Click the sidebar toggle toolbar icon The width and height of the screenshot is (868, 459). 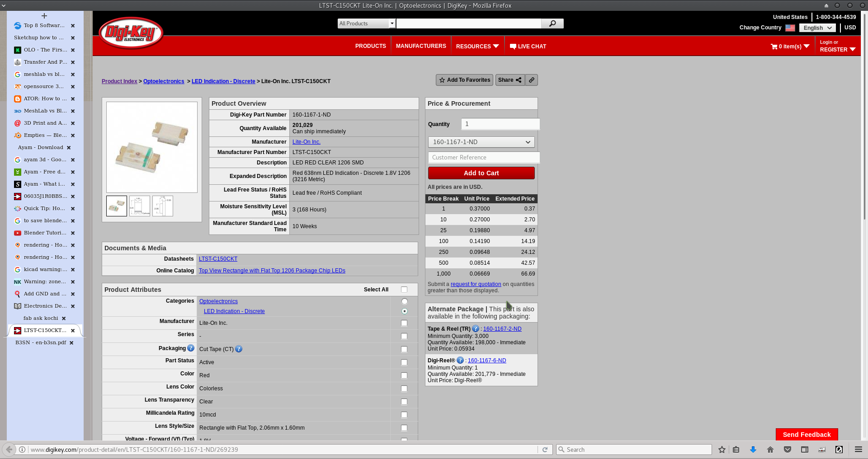tap(805, 450)
